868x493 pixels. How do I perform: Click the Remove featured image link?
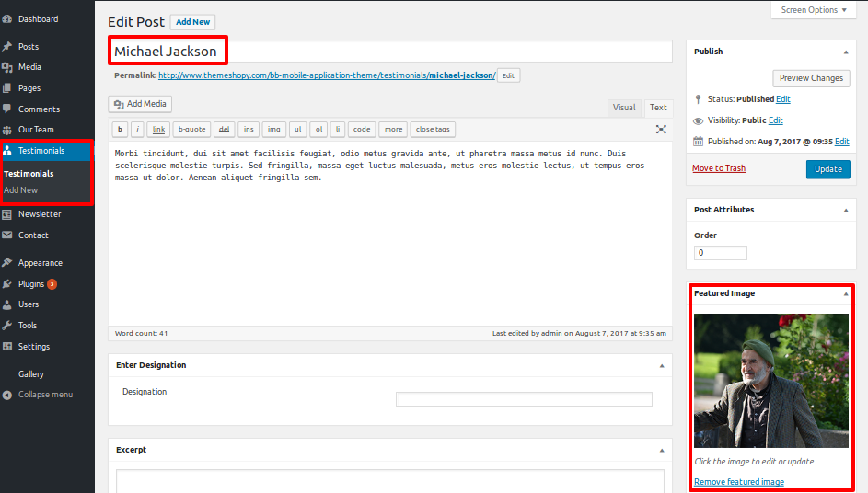pos(739,482)
